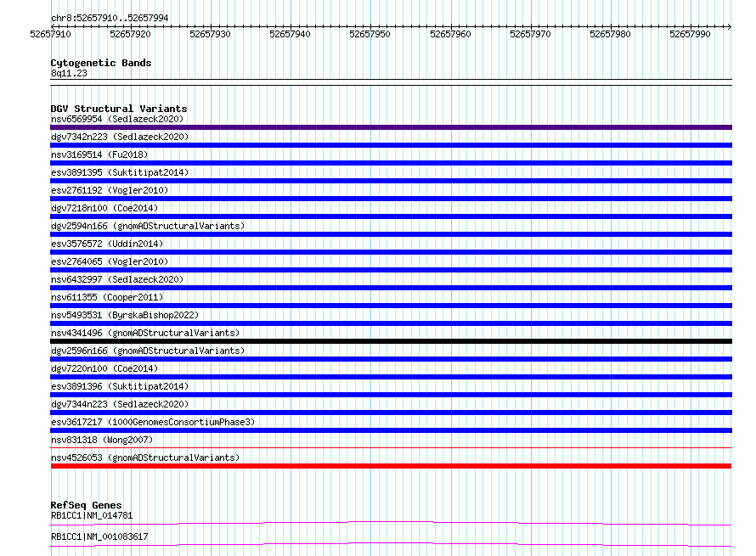The width and height of the screenshot is (756, 556).
Task: Click the blue bar under nsv6432997
Action: (x=391, y=288)
